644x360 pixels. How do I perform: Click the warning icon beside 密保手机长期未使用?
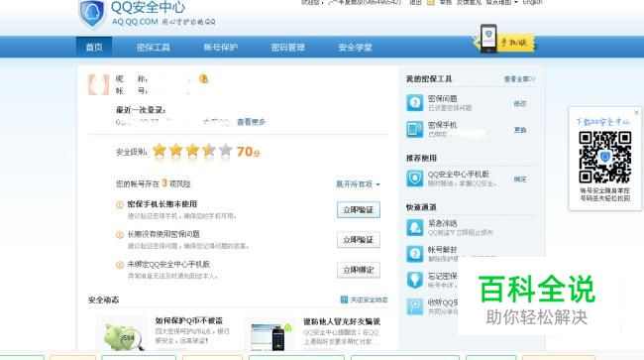tap(120, 204)
